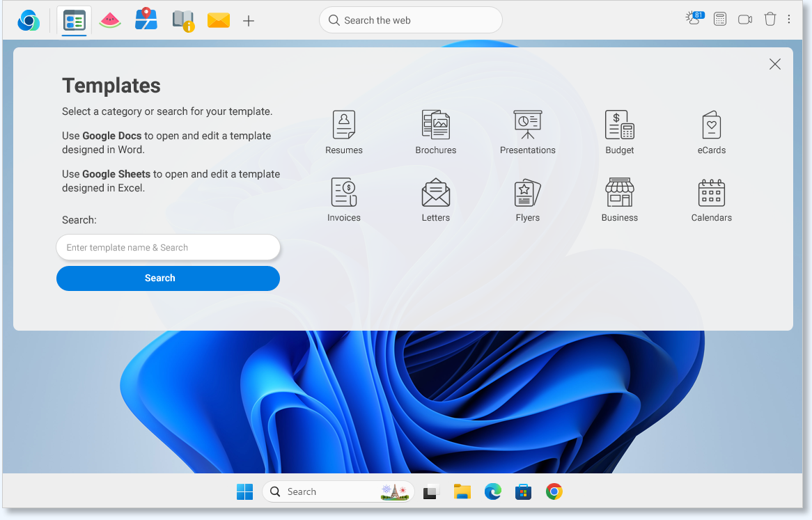This screenshot has height=520, width=812.
Task: Close the Templates panel
Action: tap(774, 64)
